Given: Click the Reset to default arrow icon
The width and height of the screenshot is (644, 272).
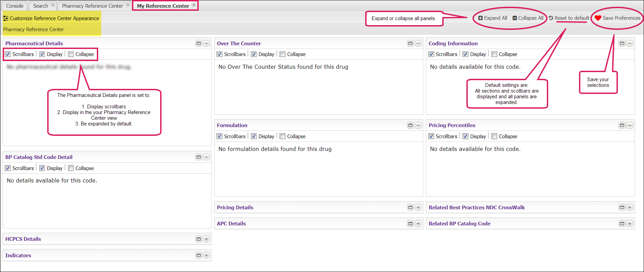Looking at the screenshot, I should click(551, 18).
